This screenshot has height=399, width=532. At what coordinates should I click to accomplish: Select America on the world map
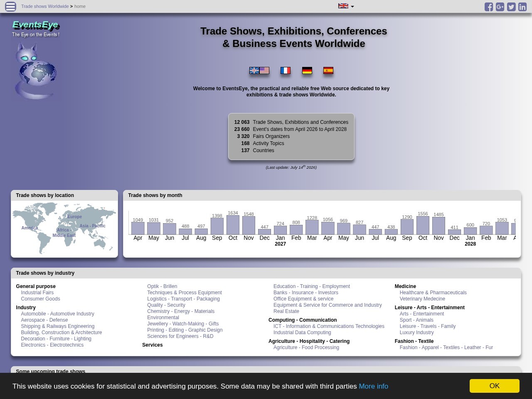click(30, 228)
